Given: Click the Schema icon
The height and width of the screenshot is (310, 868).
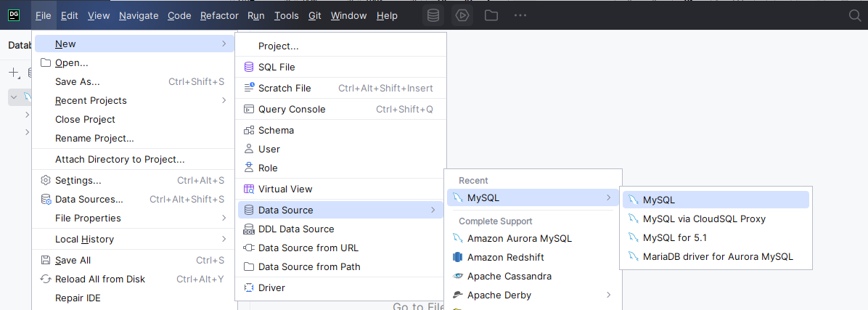Looking at the screenshot, I should pos(249,131).
